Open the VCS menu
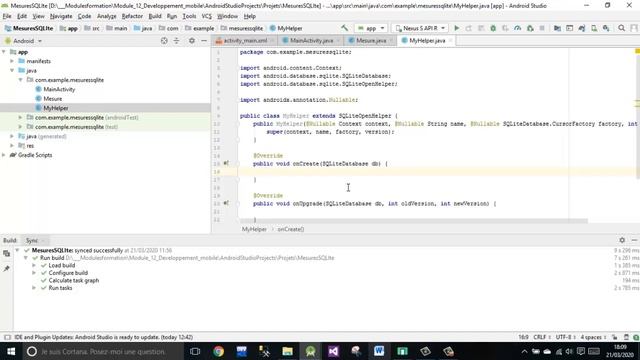Viewport: 640px width, 360px height. click(207, 16)
